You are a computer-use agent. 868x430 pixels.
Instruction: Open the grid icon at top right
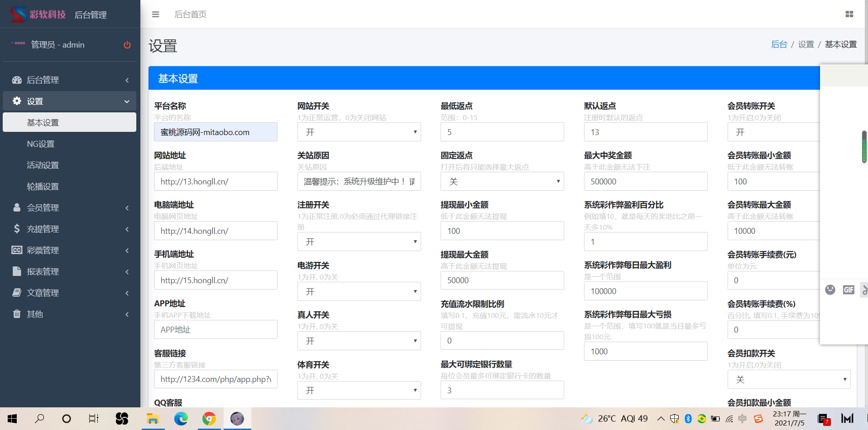tap(849, 14)
